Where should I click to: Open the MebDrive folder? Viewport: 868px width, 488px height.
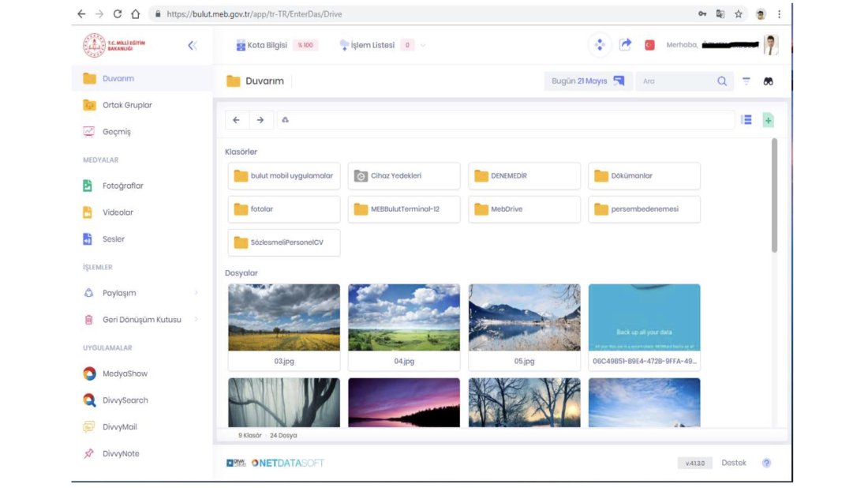[x=524, y=209]
